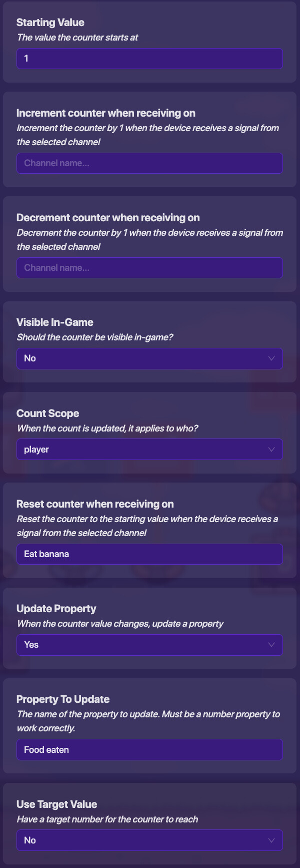This screenshot has width=300, height=868.
Task: Click the Increment counter channel name field
Action: (149, 163)
